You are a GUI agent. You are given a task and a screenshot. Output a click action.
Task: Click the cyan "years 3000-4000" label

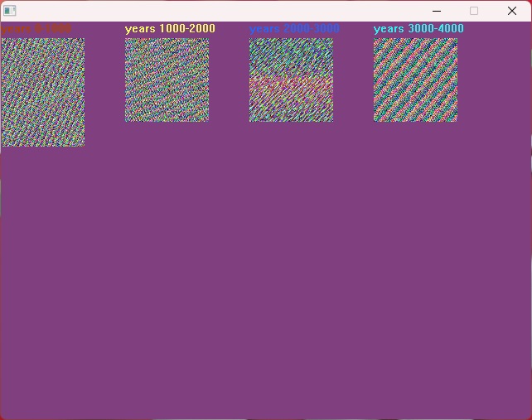click(418, 28)
